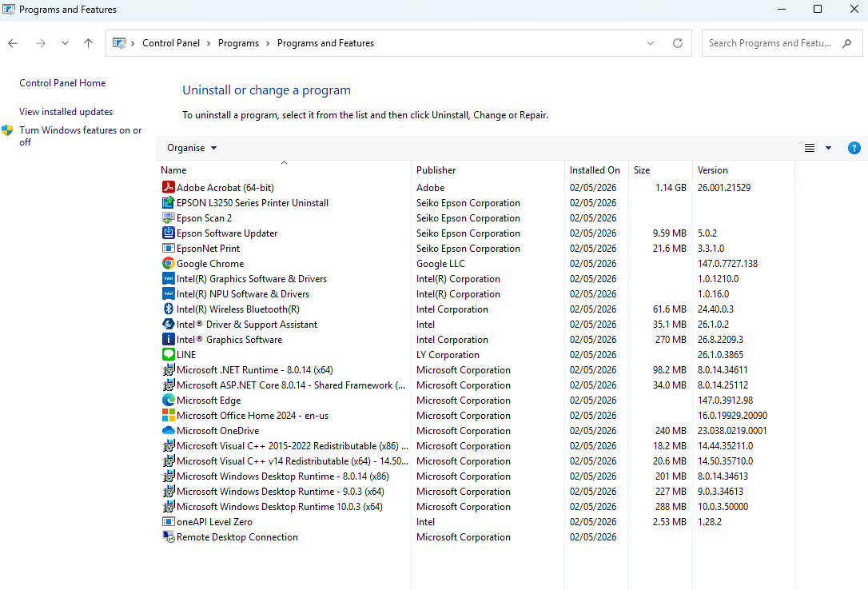Select Microsoft Visual C++ v14 Redistributable (x64)
The image size is (868, 590).
click(293, 461)
